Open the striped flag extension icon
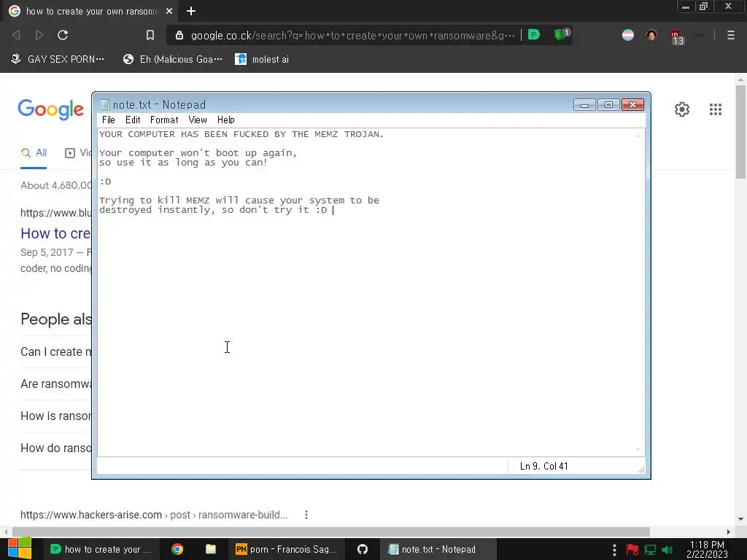This screenshot has width=747, height=560. click(628, 35)
